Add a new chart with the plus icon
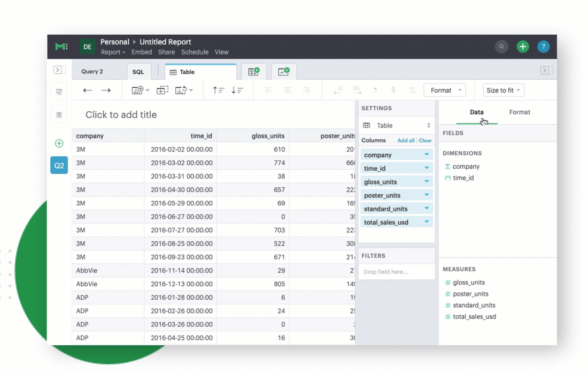The height and width of the screenshot is (372, 588). pos(284,71)
